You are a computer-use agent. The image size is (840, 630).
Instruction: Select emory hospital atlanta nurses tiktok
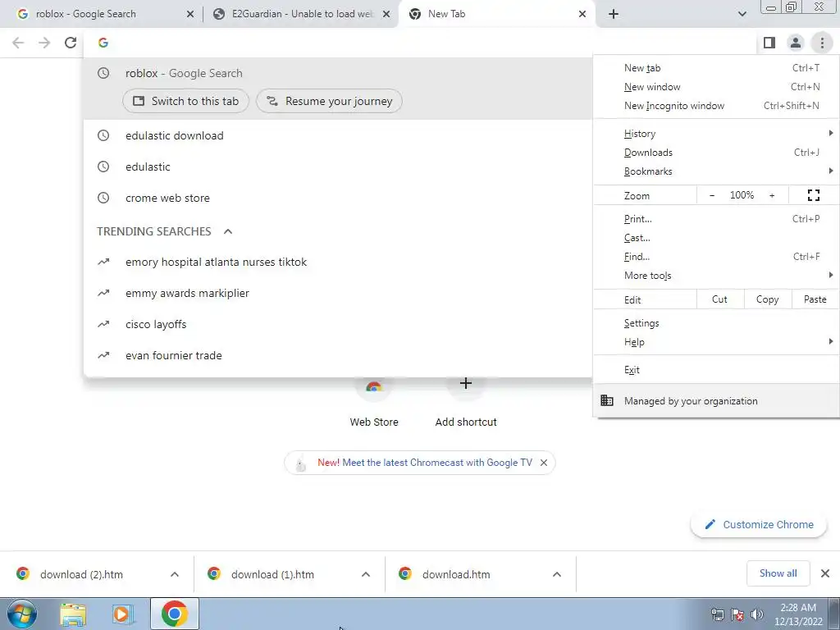(338, 262)
